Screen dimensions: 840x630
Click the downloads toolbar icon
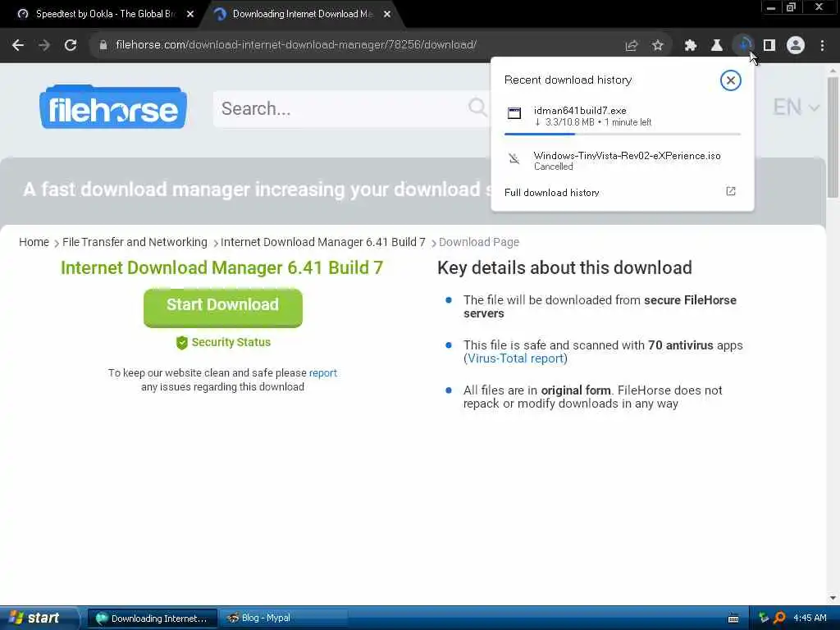[743, 45]
